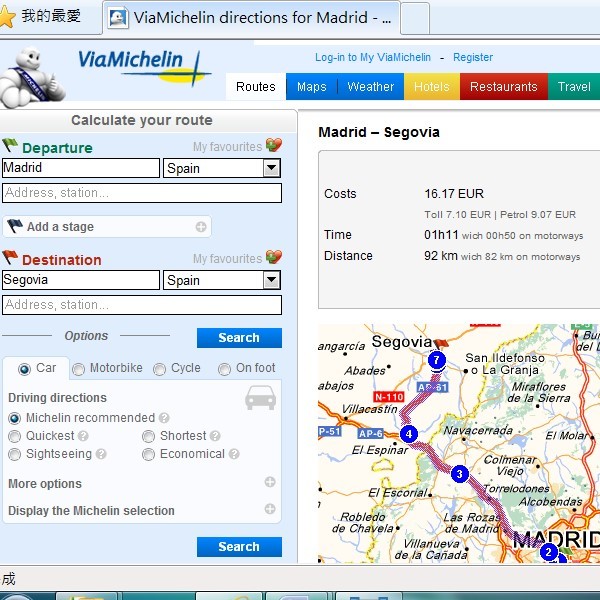Click route waypoint marker 3 on map
600x600 pixels.
[x=460, y=474]
